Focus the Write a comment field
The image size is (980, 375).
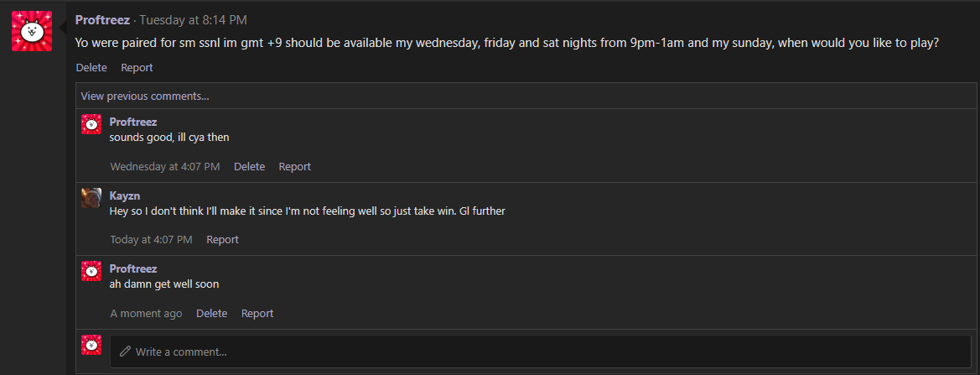tap(541, 352)
